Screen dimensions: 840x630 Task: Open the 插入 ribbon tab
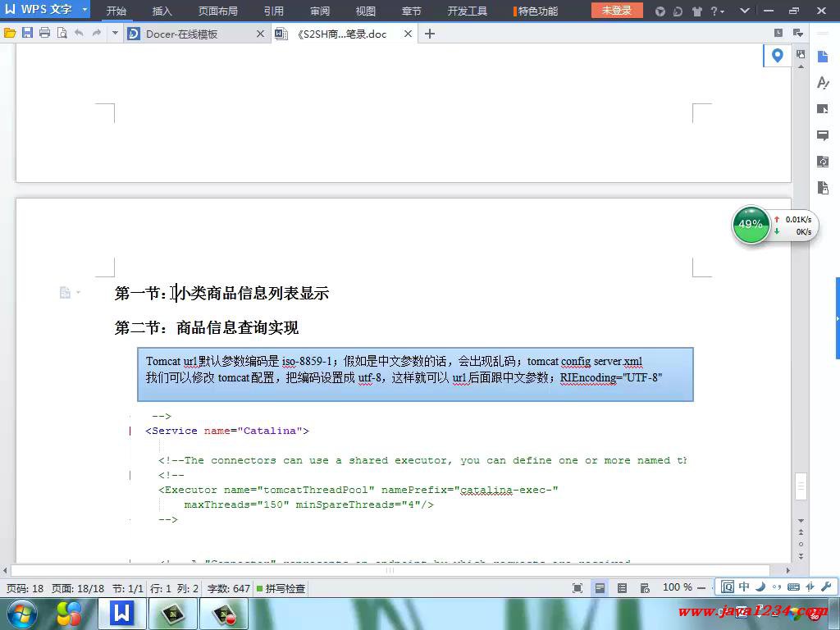click(x=162, y=11)
